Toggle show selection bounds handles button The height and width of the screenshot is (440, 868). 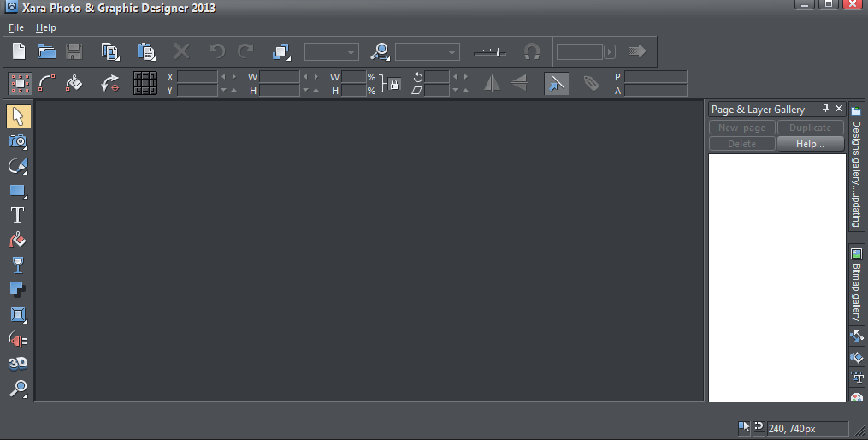[x=21, y=83]
